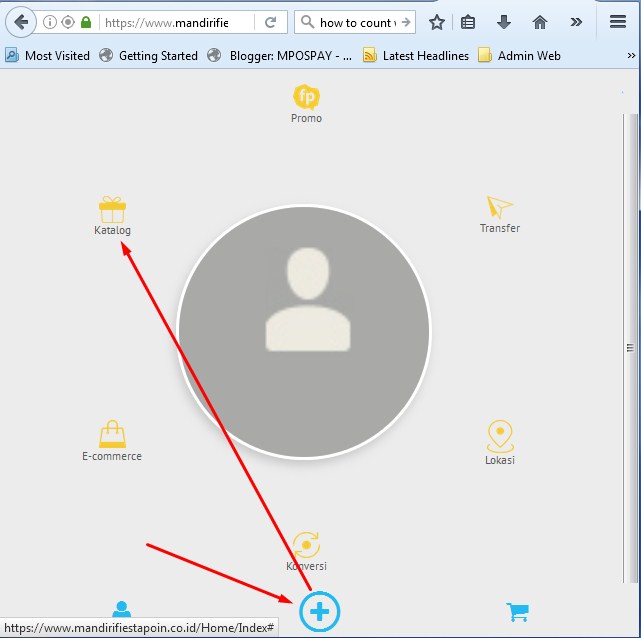Open the Blogger: MPOSPAY bookmark

(x=280, y=55)
